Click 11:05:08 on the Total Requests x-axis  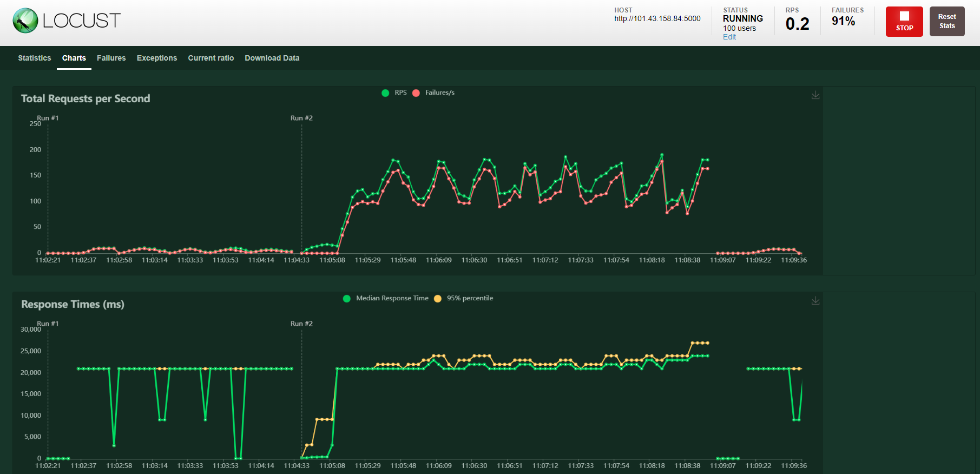332,260
